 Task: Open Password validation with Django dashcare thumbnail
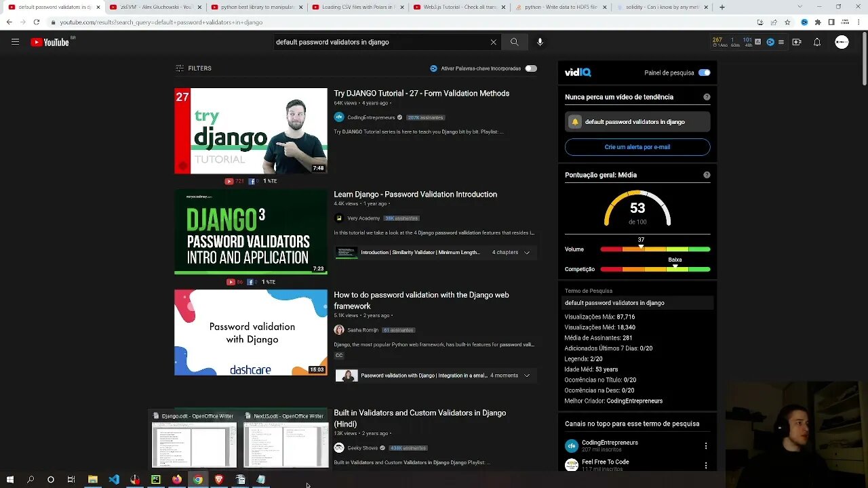pos(251,333)
